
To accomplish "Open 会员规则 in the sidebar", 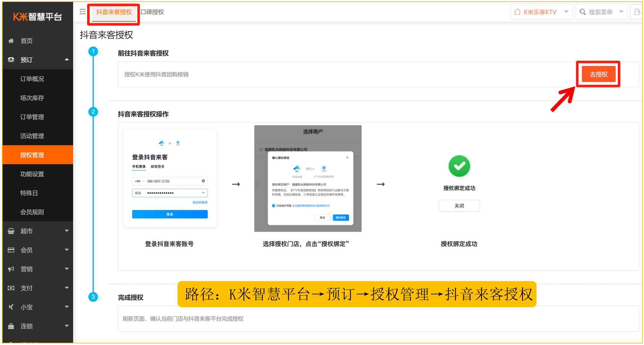I will (x=38, y=212).
